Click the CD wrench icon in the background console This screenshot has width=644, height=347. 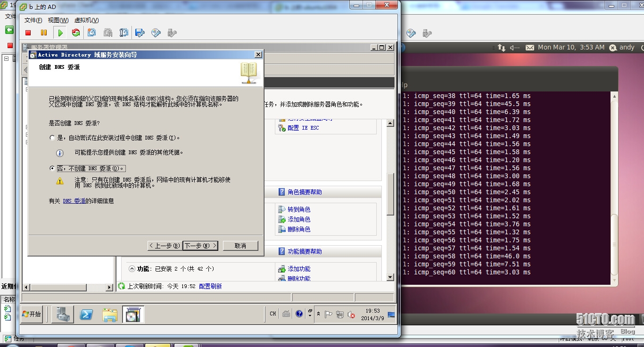tap(411, 33)
